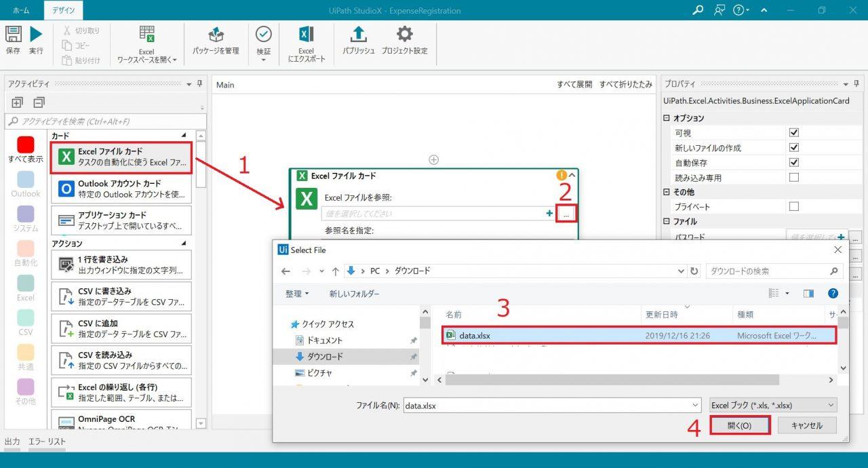
Task: Go up one folder in Select File dialog
Action: (335, 271)
